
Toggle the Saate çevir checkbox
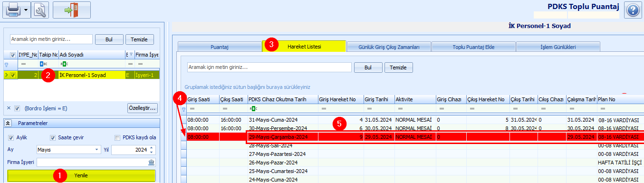click(x=53, y=138)
